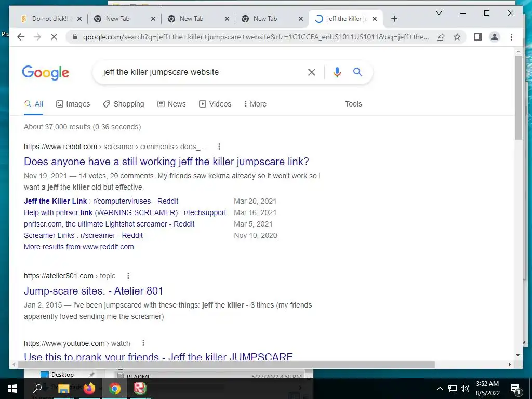
Task: Click the horizontal scrollbar thumb
Action: click(227, 364)
